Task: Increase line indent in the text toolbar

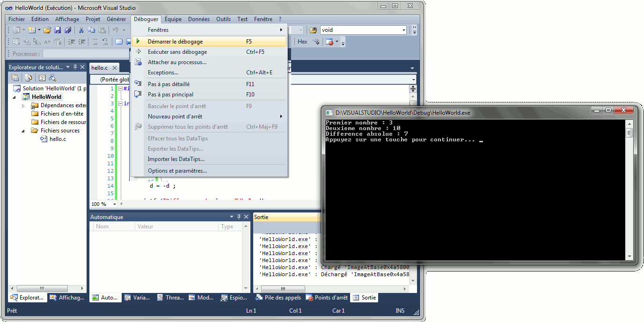Action: pyautogui.click(x=82, y=42)
